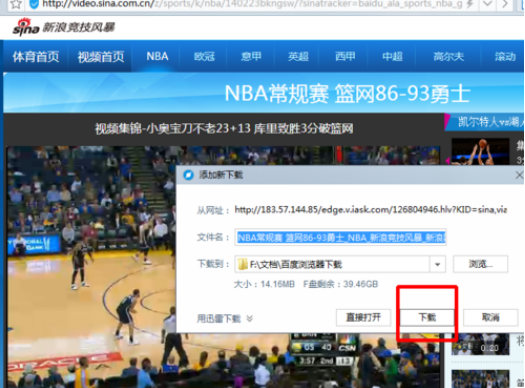Open the top basketball video thumbnail in sidebar

pos(480,151)
